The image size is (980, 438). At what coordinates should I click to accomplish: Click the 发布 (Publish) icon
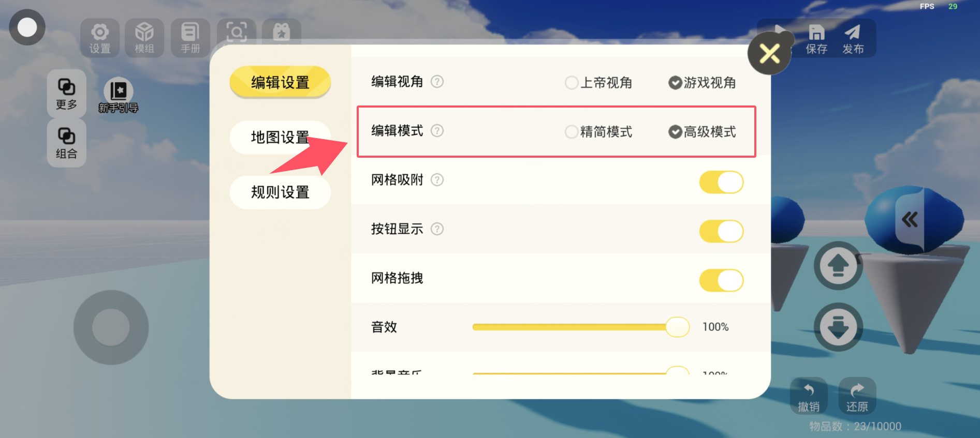pos(853,39)
